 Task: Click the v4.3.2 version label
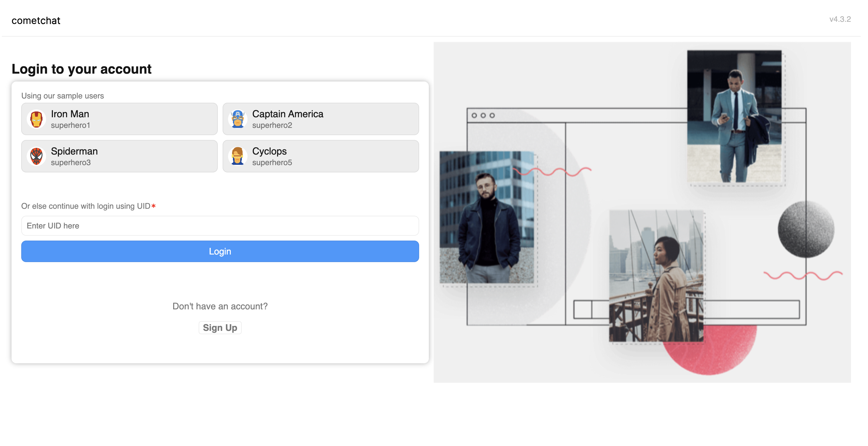pyautogui.click(x=840, y=19)
